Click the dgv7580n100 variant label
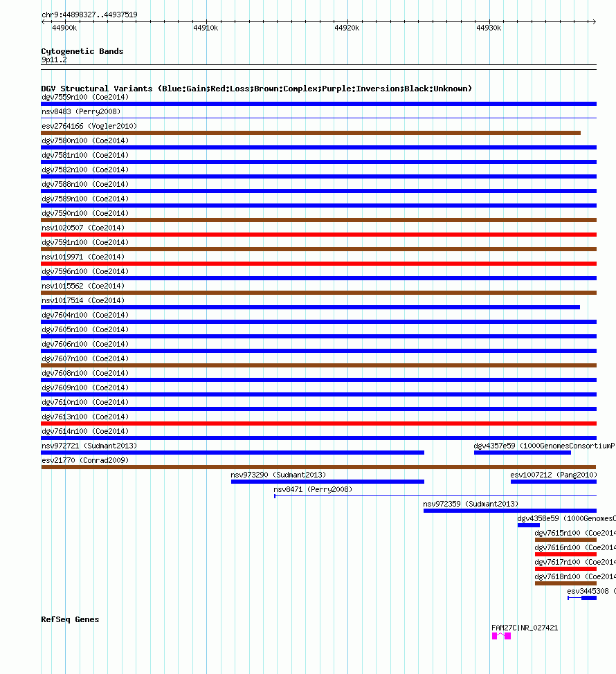This screenshot has width=616, height=674. (x=85, y=141)
